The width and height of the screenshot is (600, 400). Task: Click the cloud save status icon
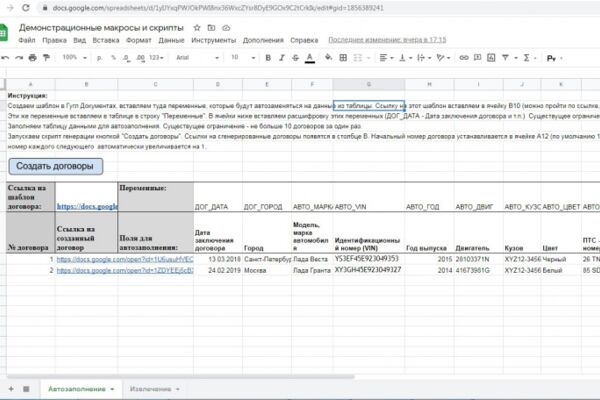pos(226,28)
